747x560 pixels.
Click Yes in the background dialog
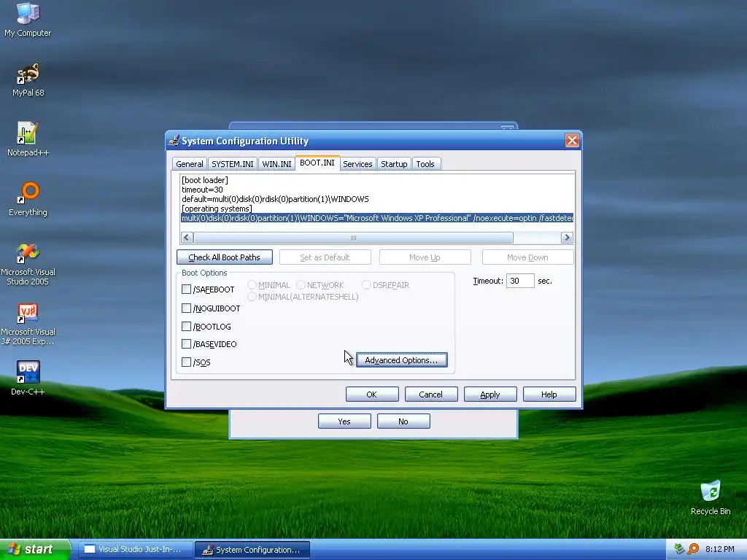click(x=344, y=421)
